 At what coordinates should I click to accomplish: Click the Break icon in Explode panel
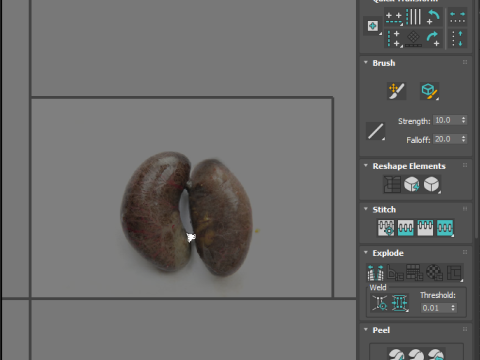tap(375, 272)
